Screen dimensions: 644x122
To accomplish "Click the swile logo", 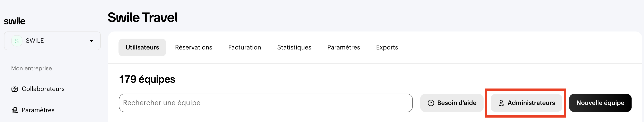I will point(14,21).
